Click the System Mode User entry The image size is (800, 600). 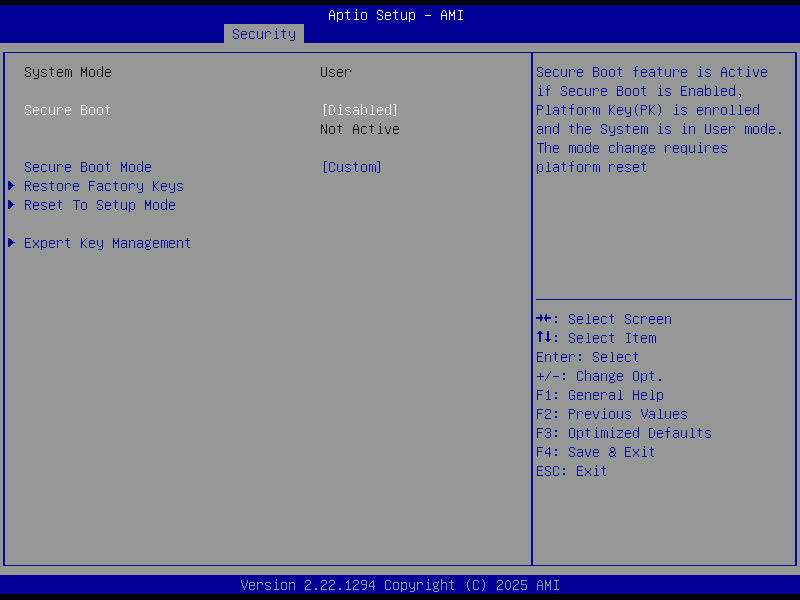[335, 72]
